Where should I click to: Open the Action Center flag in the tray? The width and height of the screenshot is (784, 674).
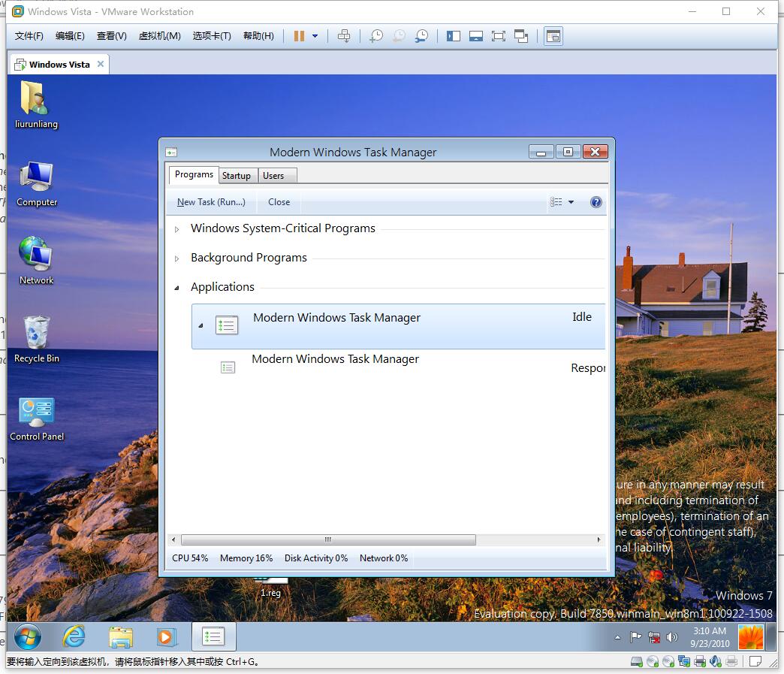coord(635,637)
